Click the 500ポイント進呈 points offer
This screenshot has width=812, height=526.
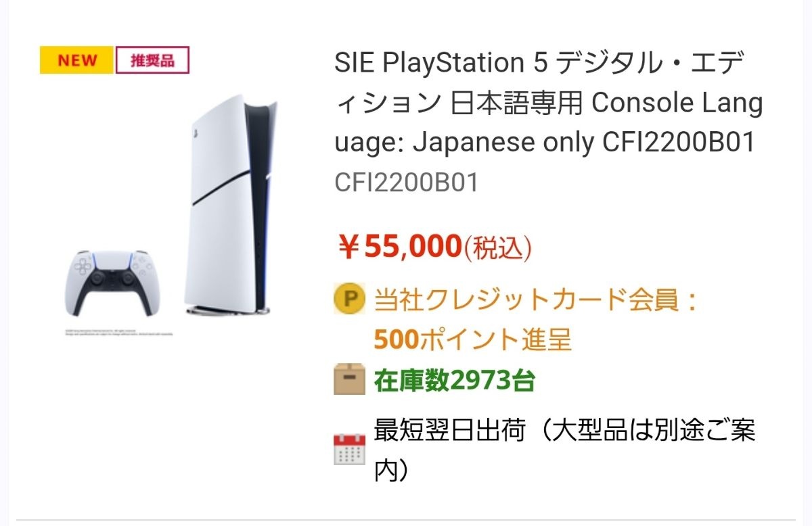[472, 340]
